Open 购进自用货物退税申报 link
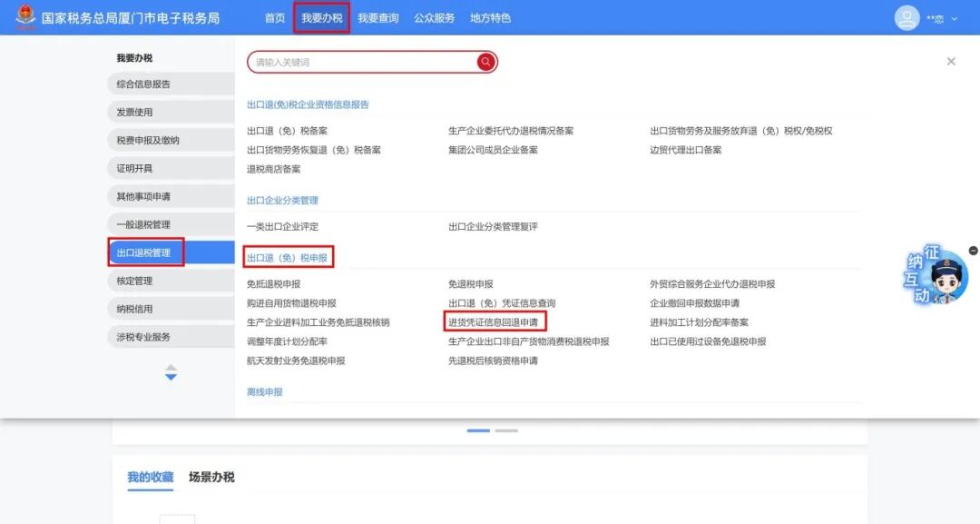 coord(291,303)
